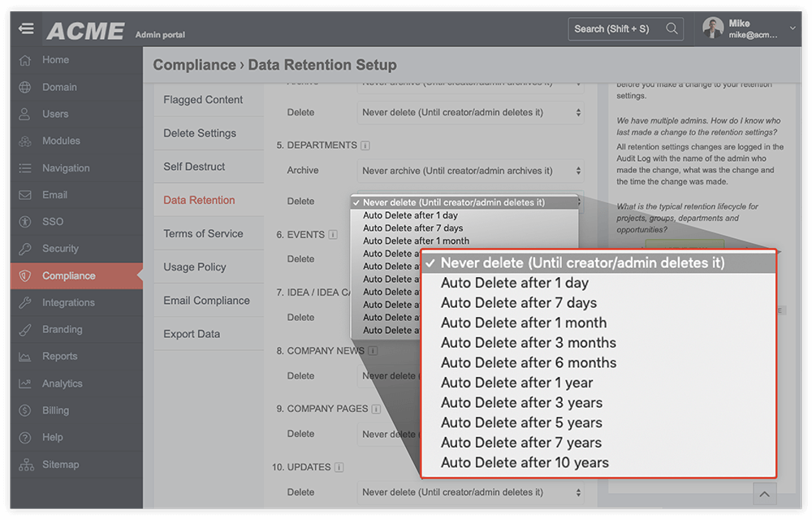Click the search magnifier icon
Viewport: 812px width, 520px height.
672,28
